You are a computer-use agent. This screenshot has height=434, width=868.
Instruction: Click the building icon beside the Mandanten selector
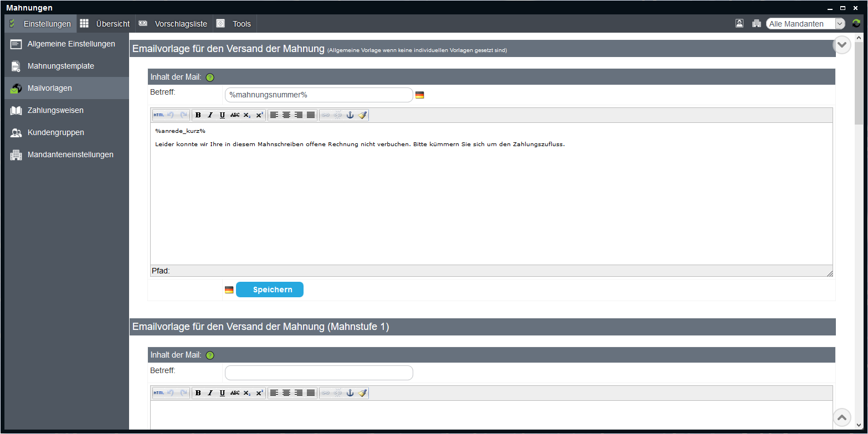pyautogui.click(x=756, y=24)
